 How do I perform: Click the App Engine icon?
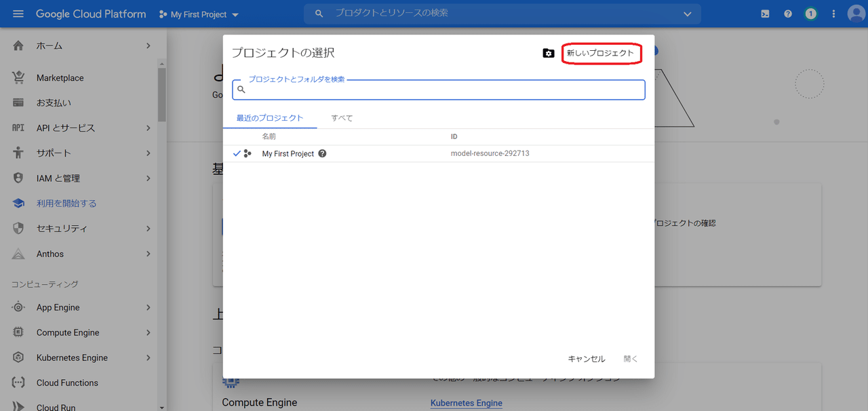coord(18,307)
